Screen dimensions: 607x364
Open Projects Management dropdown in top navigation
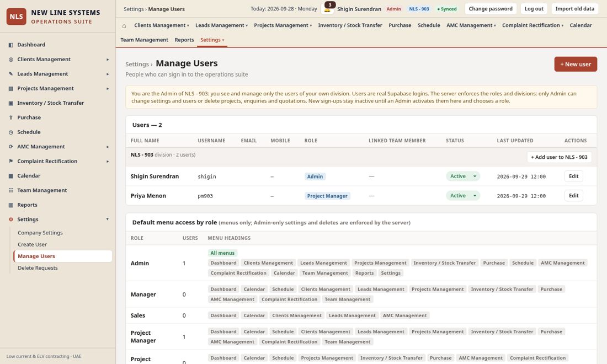pyautogui.click(x=283, y=25)
